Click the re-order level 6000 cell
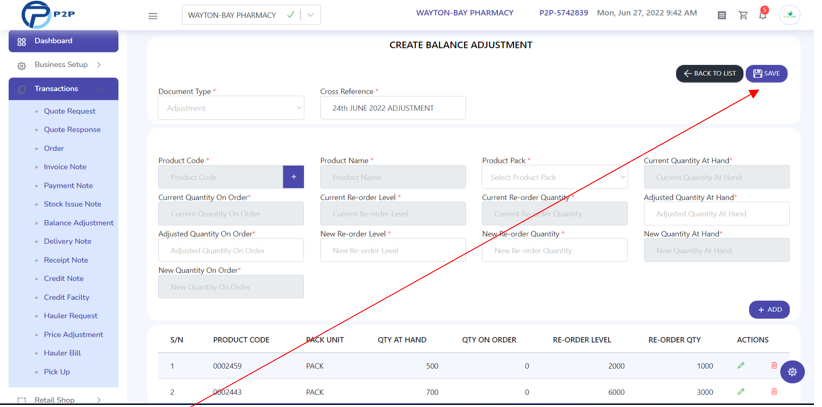Screen dimensions: 822x407 [616, 392]
